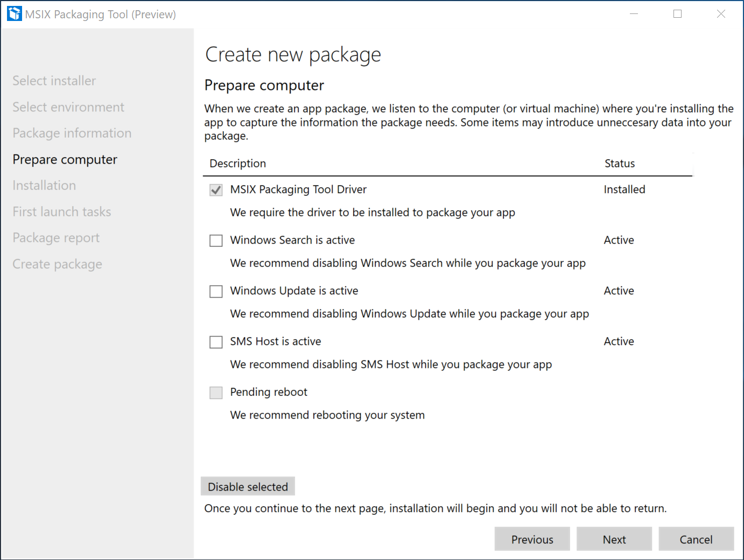The width and height of the screenshot is (744, 560).
Task: Toggle the MSIX Packaging Tool Driver checkbox
Action: [x=216, y=190]
